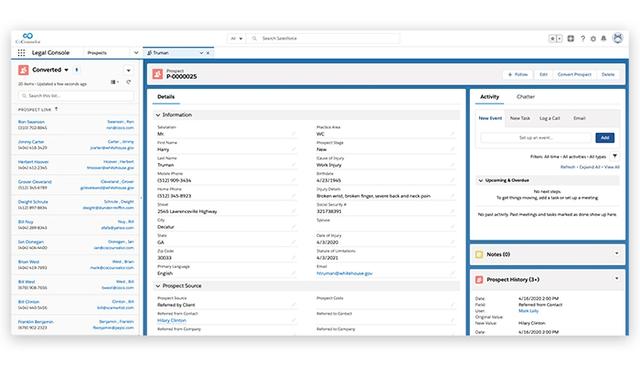Open the Converted list view picker
The image size is (640, 366).
(x=66, y=70)
